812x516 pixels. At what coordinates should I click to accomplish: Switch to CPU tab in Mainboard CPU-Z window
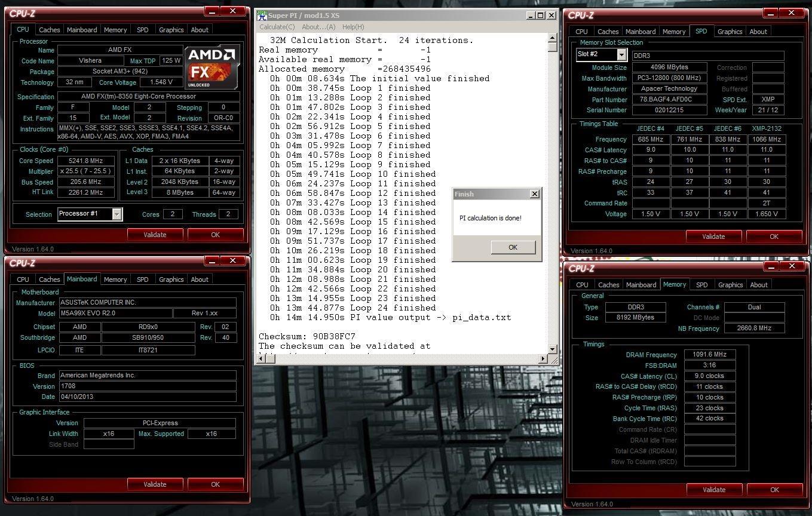pos(23,279)
